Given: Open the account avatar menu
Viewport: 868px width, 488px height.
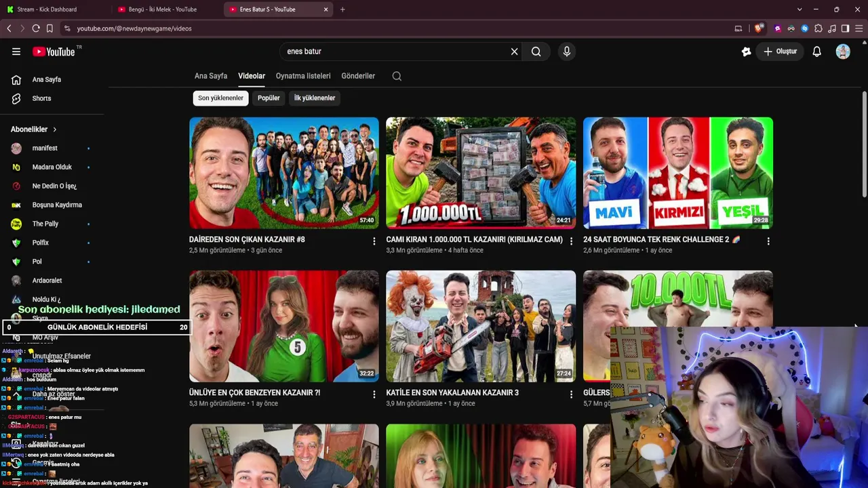Looking at the screenshot, I should coord(843,52).
